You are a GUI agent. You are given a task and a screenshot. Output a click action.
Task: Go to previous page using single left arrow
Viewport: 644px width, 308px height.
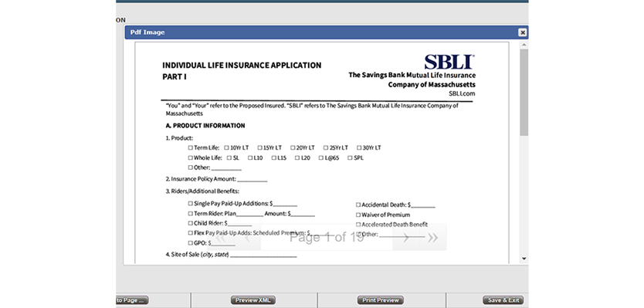(x=247, y=237)
